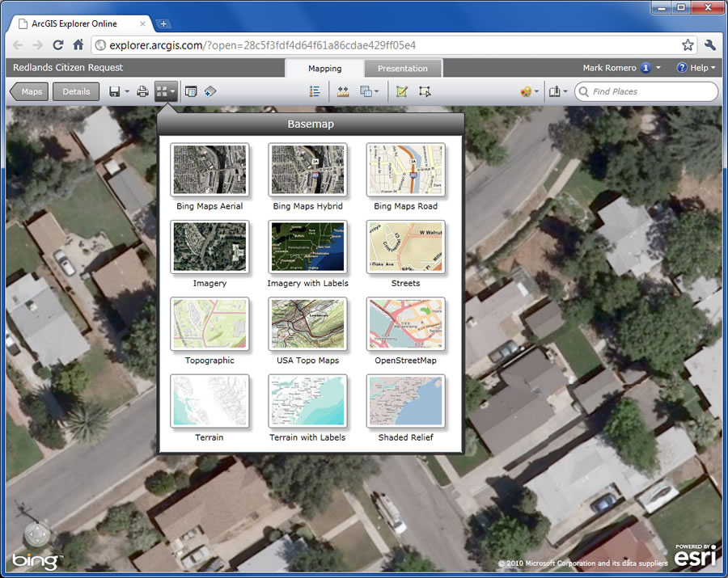Expand the Mark Romero account dropdown
This screenshot has height=578, width=728.
[x=658, y=68]
